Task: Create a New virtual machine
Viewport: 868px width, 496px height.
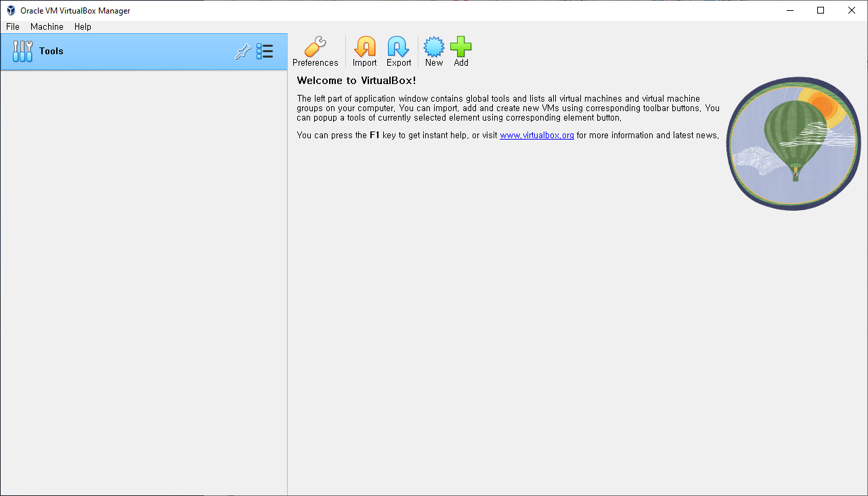Action: point(434,51)
